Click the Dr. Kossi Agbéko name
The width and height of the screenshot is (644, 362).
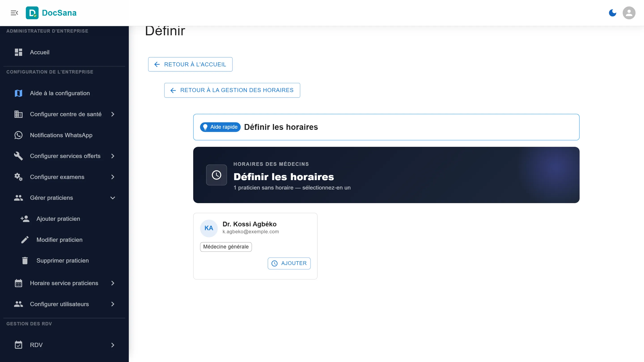(x=250, y=224)
